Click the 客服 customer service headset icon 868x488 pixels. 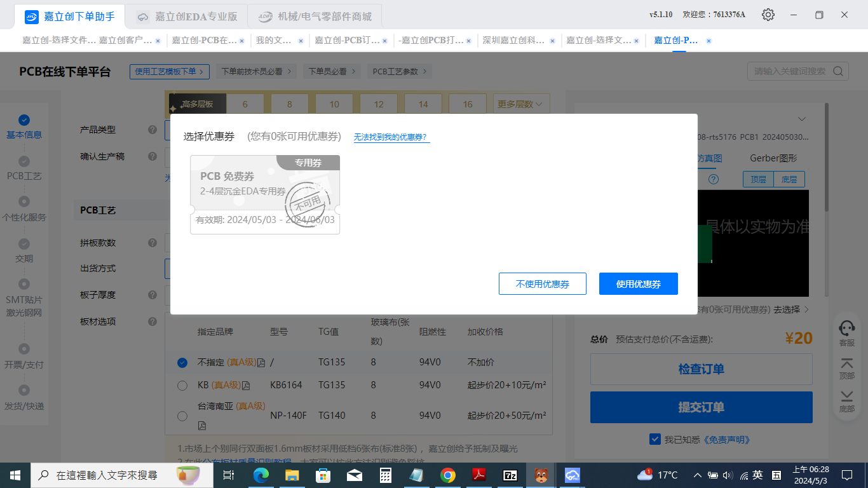click(846, 329)
